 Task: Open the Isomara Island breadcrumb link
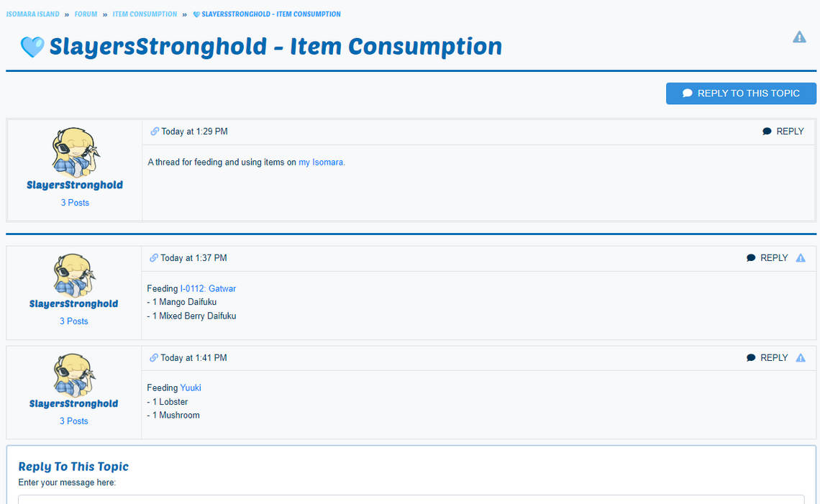click(x=33, y=14)
